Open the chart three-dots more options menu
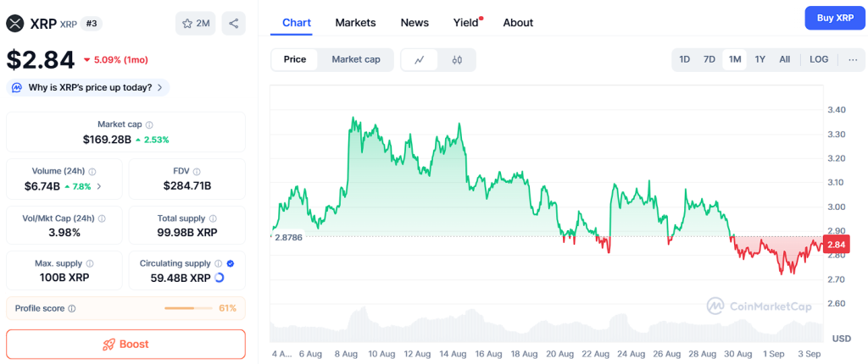Image resolution: width=868 pixels, height=364 pixels. click(x=852, y=59)
